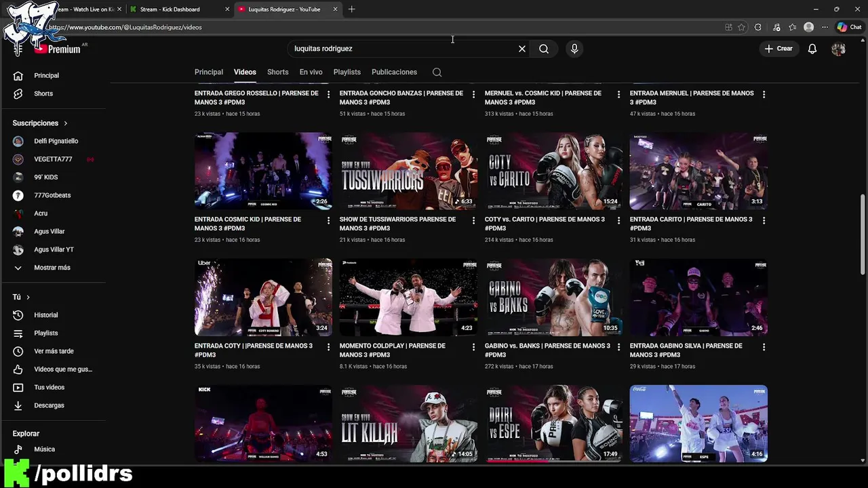Open options for ENTRADA GABINO SILVA video
Image resolution: width=868 pixels, height=488 pixels.
pos(764,346)
